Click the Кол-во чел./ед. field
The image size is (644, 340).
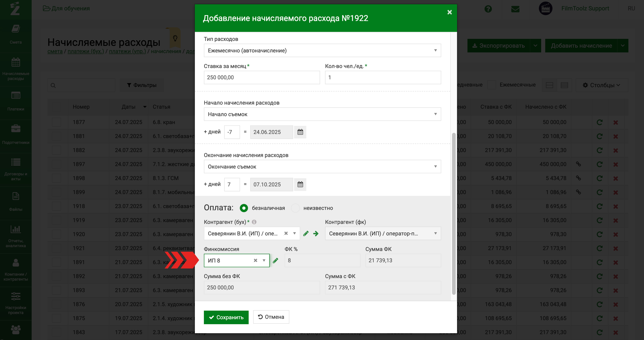point(383,77)
